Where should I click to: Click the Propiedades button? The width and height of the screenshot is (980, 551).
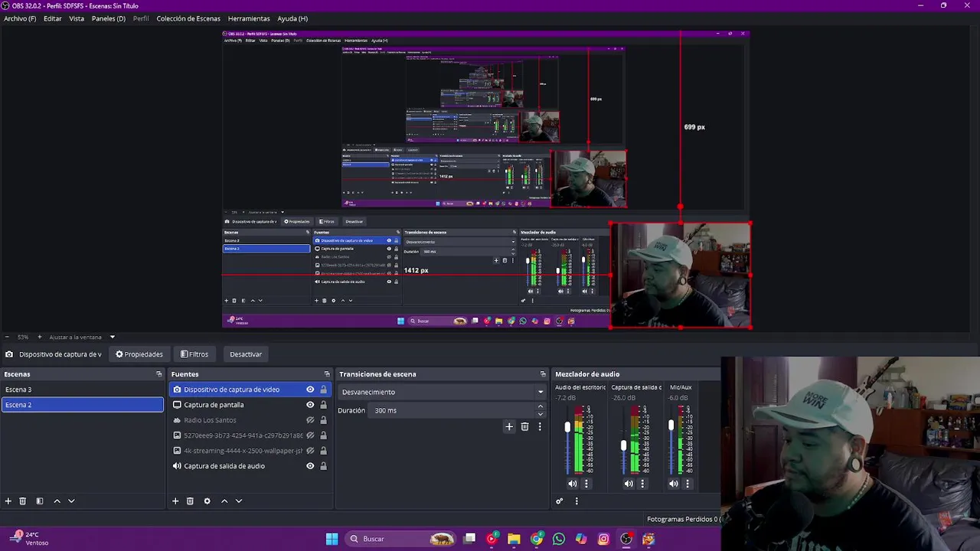click(139, 354)
